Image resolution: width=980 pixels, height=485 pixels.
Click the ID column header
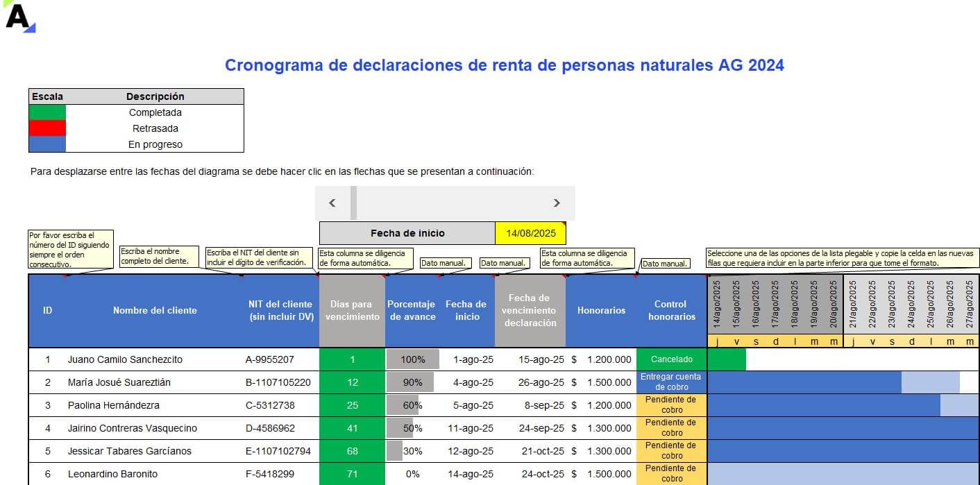click(x=48, y=311)
